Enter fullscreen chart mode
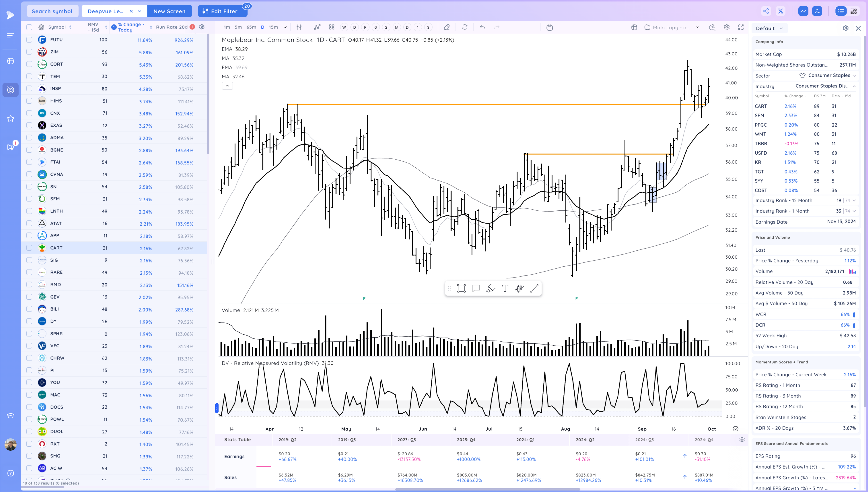 click(741, 27)
